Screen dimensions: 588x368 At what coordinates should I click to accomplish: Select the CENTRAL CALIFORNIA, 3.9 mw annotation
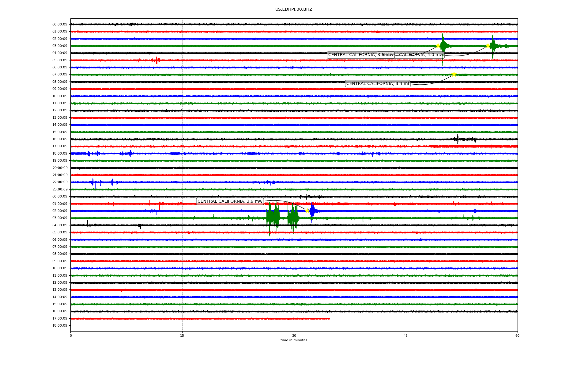tap(230, 201)
